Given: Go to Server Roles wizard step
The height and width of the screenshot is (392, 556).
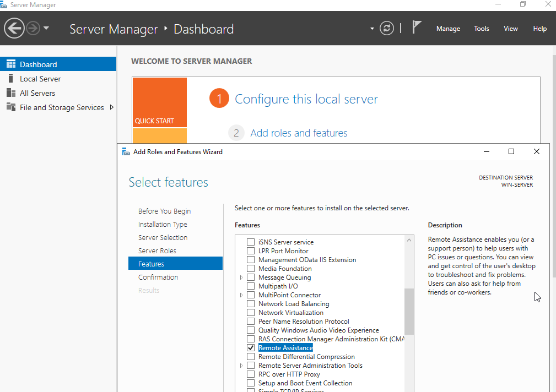Looking at the screenshot, I should [157, 251].
